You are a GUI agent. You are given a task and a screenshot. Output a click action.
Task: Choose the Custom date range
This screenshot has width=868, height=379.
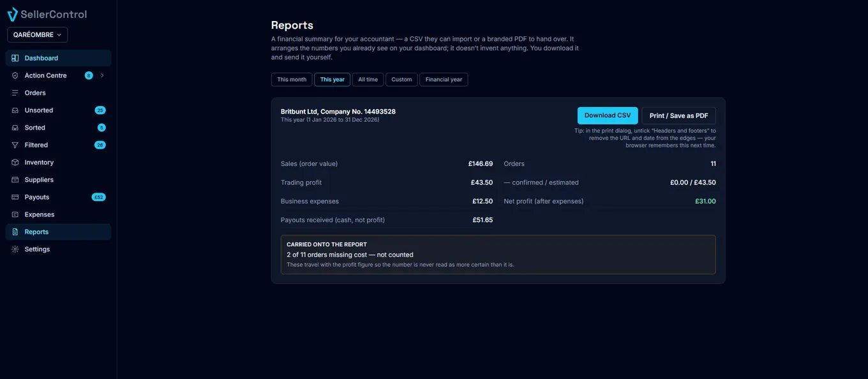(401, 80)
